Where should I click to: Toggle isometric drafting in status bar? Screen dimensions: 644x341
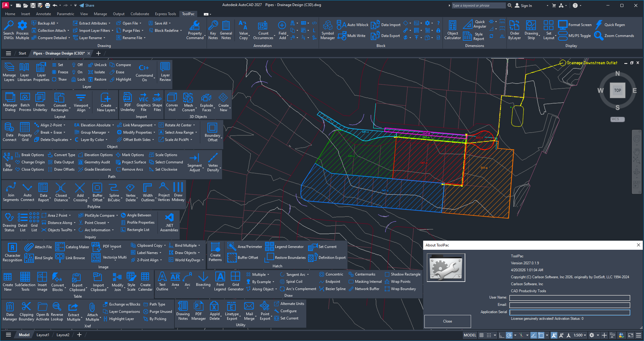(x=521, y=335)
